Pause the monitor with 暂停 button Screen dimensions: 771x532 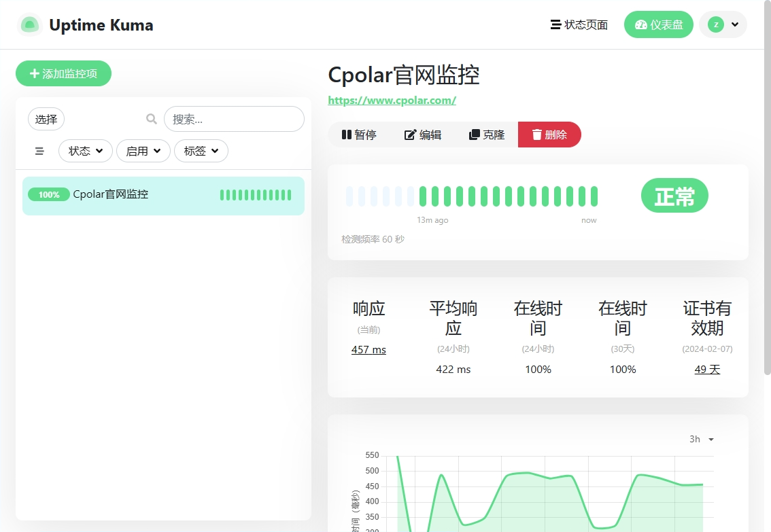point(359,135)
